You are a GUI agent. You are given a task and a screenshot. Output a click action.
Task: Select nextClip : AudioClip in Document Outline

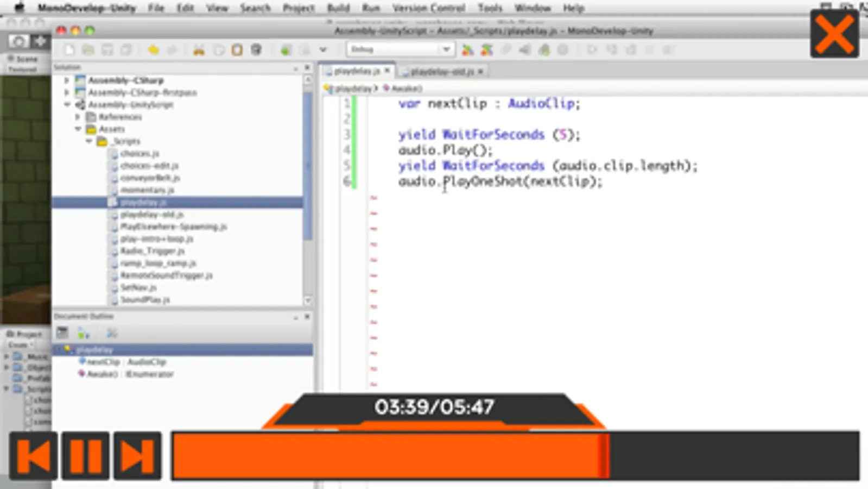pyautogui.click(x=123, y=362)
